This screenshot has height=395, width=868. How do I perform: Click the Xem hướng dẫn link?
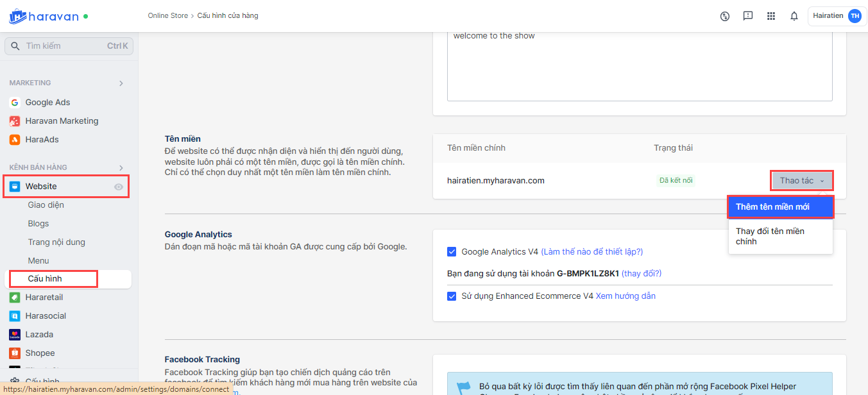tap(625, 296)
